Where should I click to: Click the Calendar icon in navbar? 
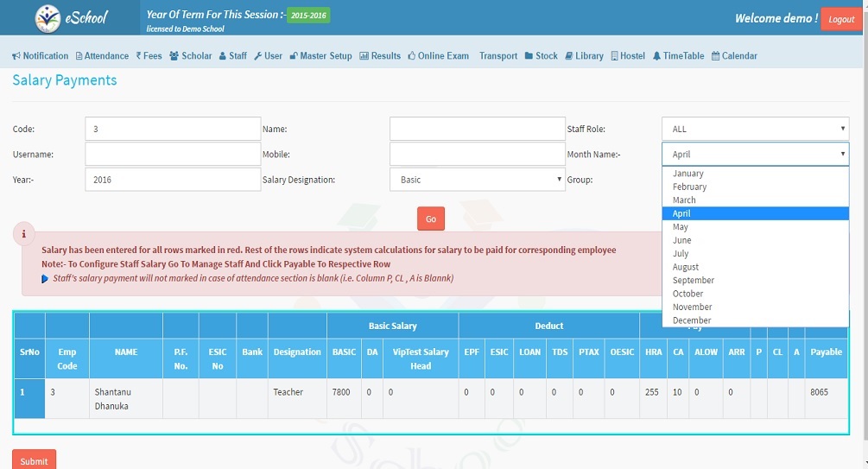point(715,56)
